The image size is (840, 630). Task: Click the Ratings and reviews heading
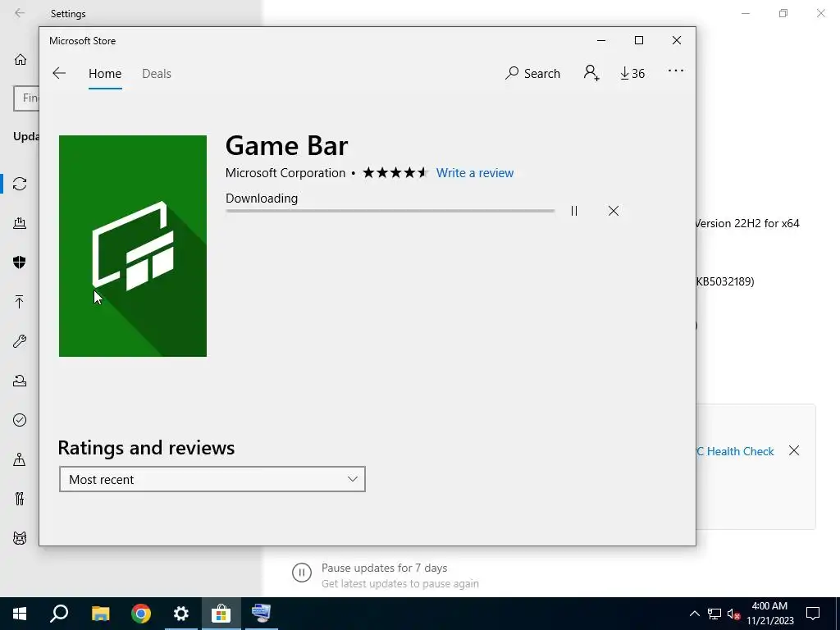click(146, 448)
